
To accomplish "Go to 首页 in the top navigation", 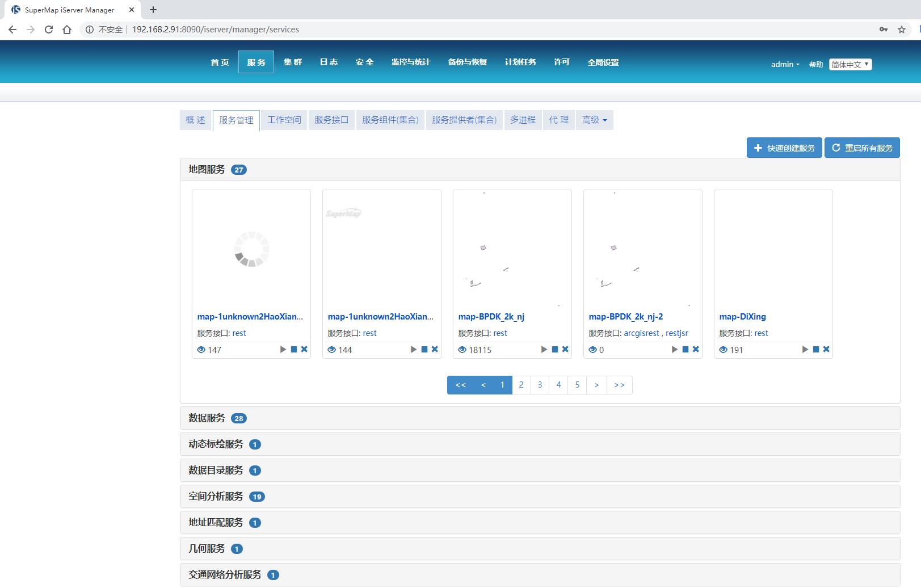I will 220,62.
